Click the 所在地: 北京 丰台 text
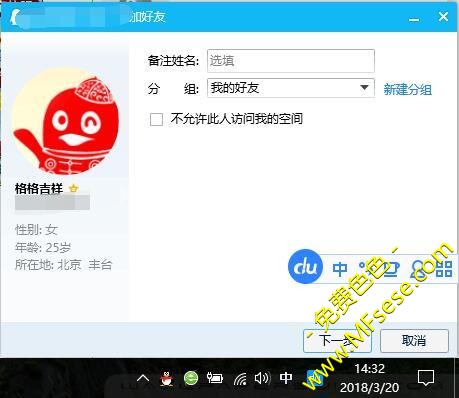Screen dimensions: 459x398 pos(64,265)
